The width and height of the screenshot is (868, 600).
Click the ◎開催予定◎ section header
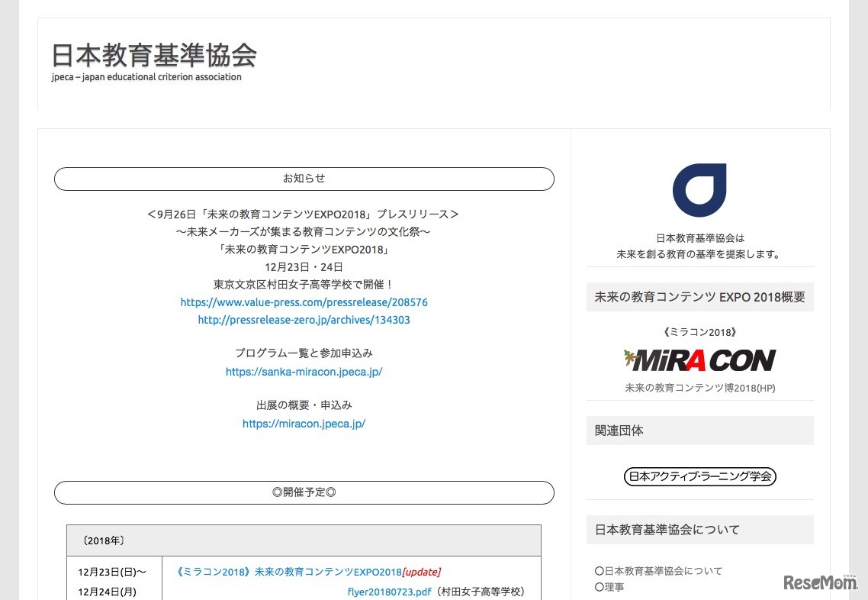tap(304, 492)
